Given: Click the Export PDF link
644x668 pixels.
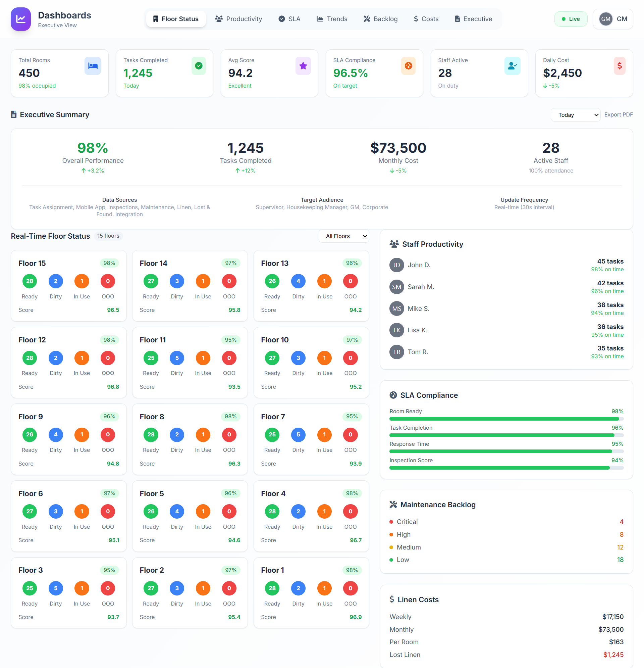Looking at the screenshot, I should [x=619, y=115].
